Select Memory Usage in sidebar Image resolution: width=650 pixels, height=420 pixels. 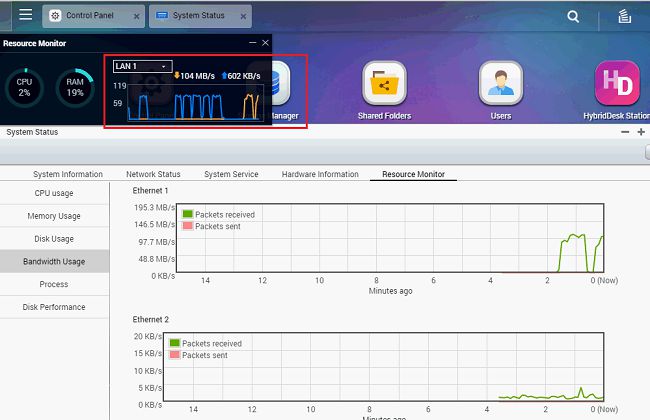tap(54, 216)
